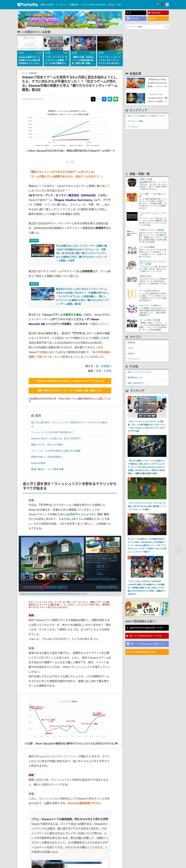Image resolution: width=186 pixels, height=868 pixels.
Task: Jump to 相談したとき、ほとんど手遅れ section
Action: click(47, 444)
